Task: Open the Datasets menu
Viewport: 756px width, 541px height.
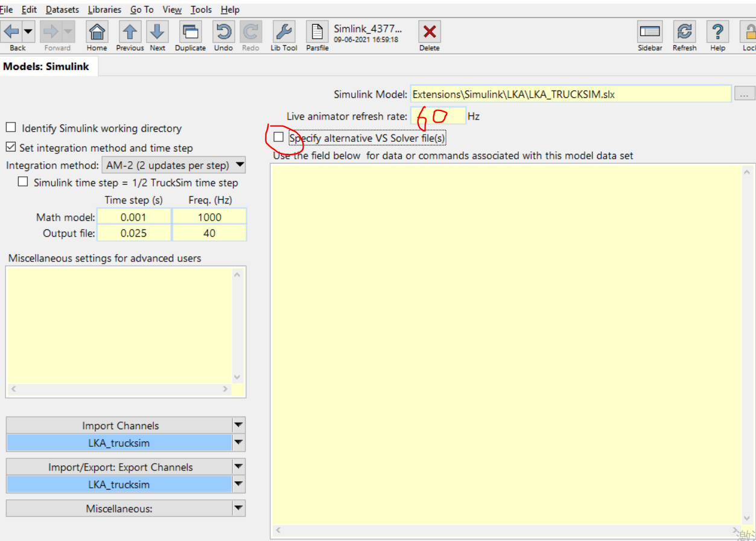Action: pyautogui.click(x=62, y=10)
